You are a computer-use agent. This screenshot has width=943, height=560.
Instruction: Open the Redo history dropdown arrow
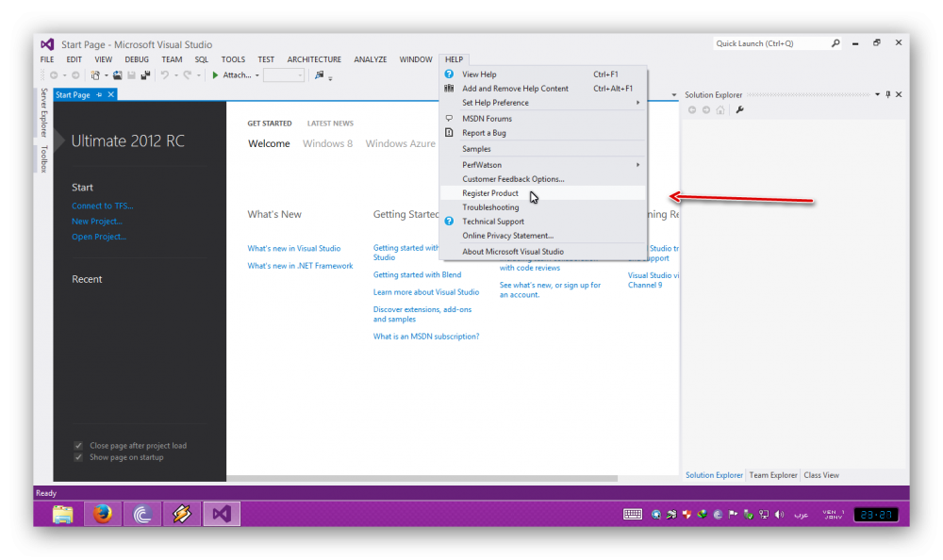pos(198,75)
